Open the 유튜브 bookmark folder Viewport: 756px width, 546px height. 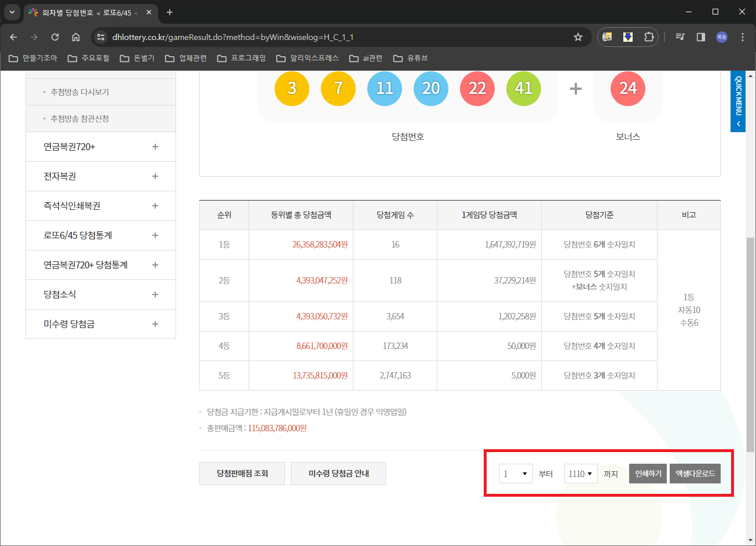click(410, 58)
